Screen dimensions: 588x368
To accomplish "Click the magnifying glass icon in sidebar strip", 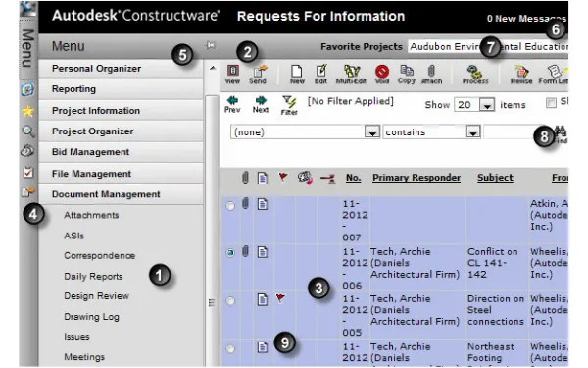I will (27, 131).
